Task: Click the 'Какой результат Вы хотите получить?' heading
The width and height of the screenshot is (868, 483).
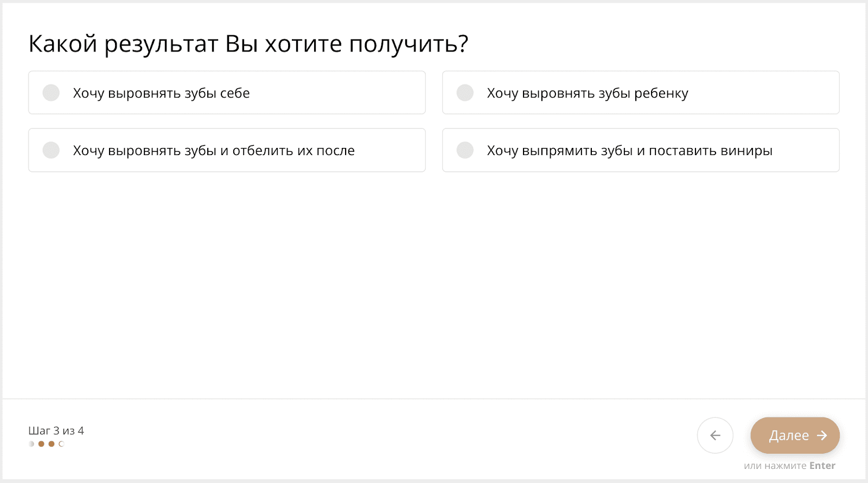Action: tap(248, 44)
